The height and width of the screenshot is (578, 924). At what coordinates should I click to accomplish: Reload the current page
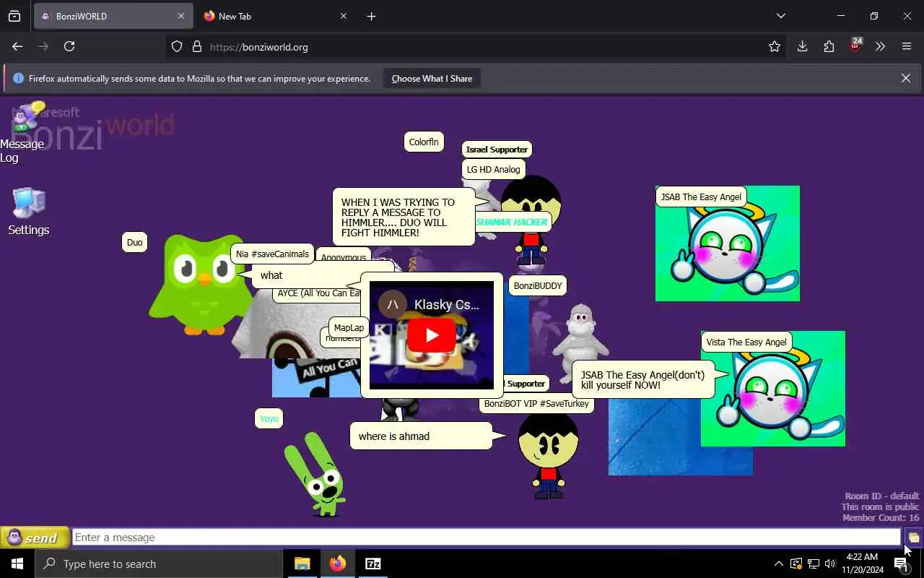point(69,46)
